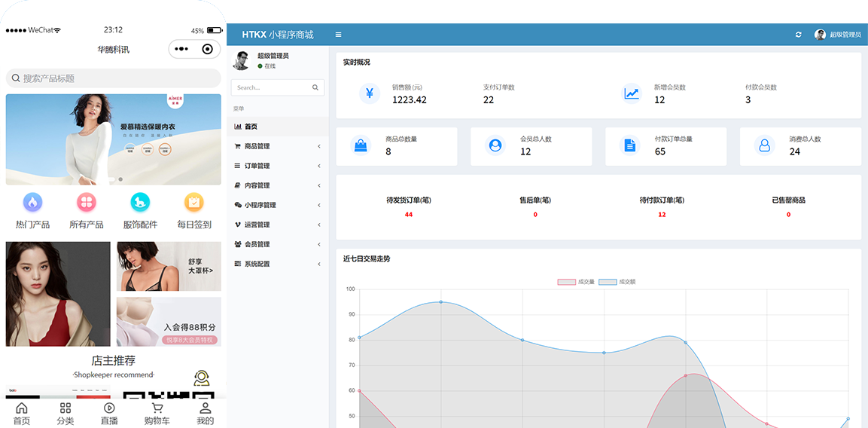The width and height of the screenshot is (868, 428).
Task: Click the refresh icon in header
Action: tap(799, 35)
